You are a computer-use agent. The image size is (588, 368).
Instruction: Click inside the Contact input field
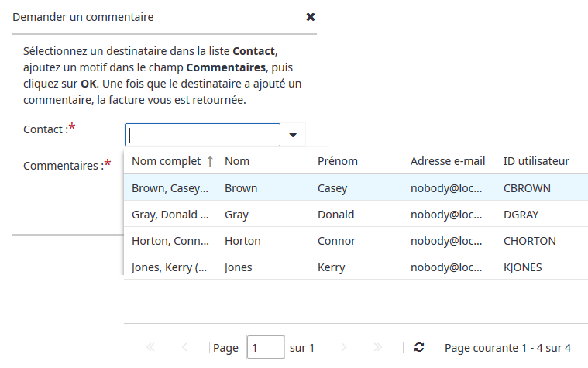pyautogui.click(x=202, y=135)
